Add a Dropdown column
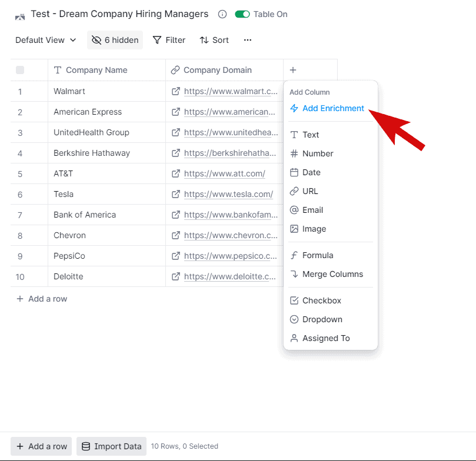The image size is (476, 461). 330,319
